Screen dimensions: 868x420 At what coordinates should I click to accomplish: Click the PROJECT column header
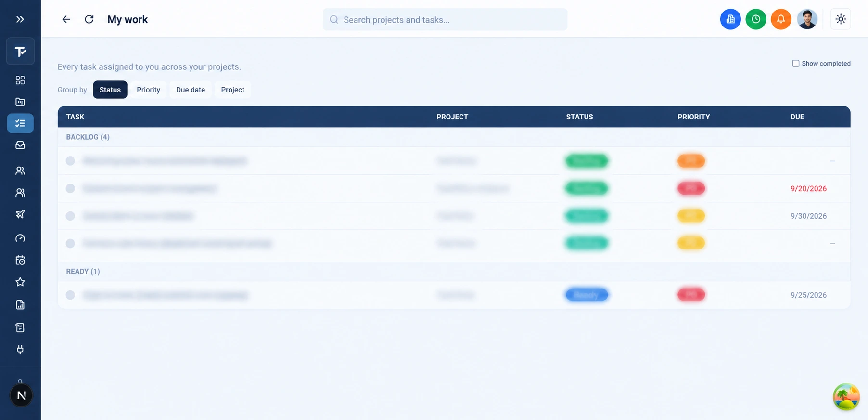click(x=452, y=117)
